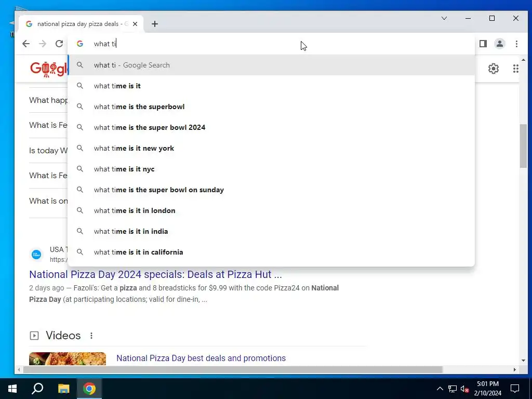The width and height of the screenshot is (532, 399).
Task: Open the Chrome profile avatar
Action: coord(500,44)
